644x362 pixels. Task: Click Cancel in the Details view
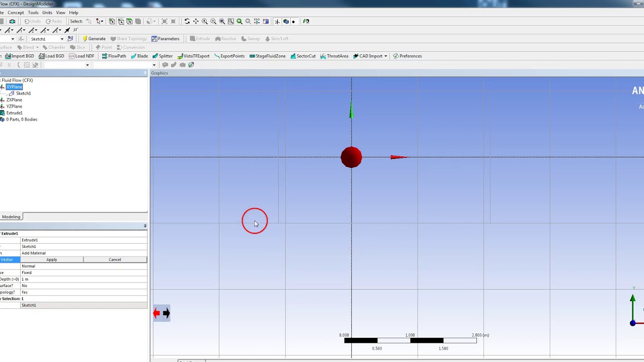115,259
